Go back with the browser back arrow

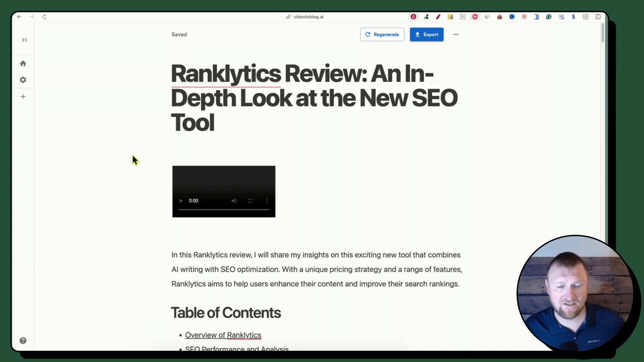coord(19,17)
